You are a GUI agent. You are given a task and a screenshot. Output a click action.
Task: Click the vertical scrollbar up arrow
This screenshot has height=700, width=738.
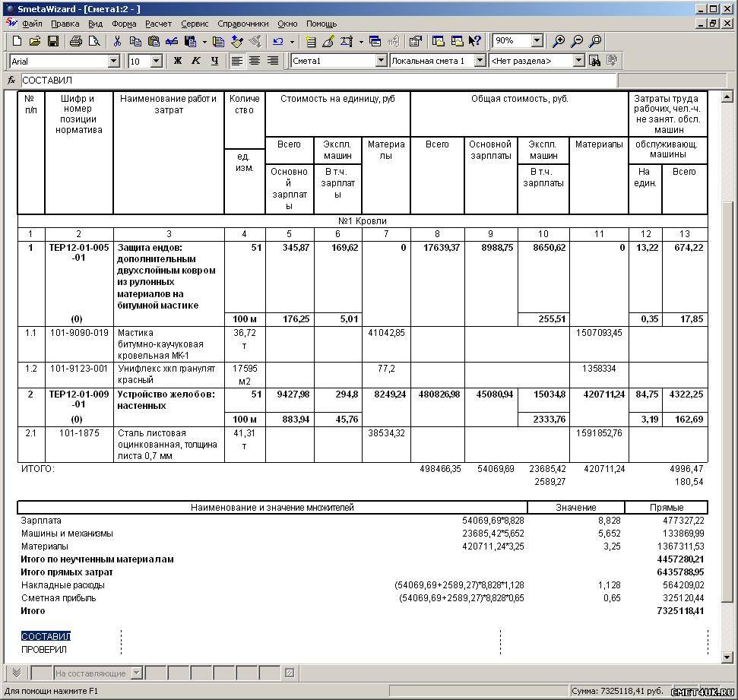[x=727, y=97]
